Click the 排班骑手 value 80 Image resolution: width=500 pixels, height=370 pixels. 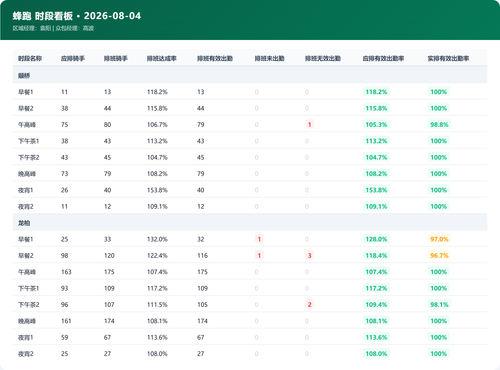pyautogui.click(x=107, y=125)
